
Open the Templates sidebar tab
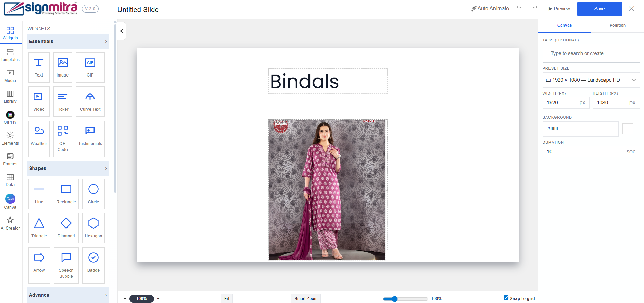pos(10,55)
